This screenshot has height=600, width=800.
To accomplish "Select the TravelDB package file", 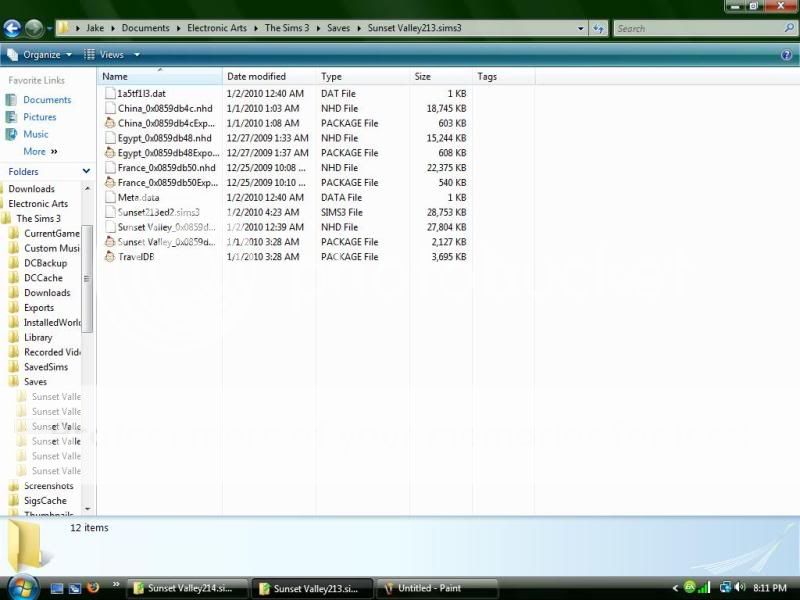I will 135,257.
